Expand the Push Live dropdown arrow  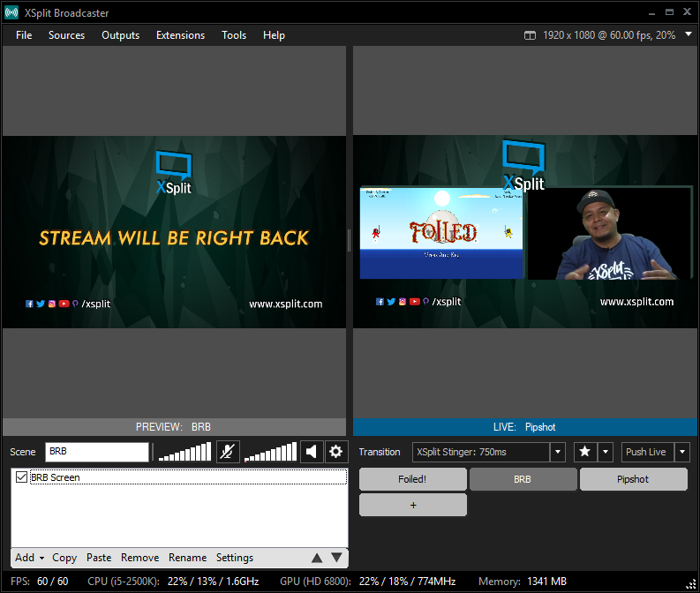[x=682, y=452]
